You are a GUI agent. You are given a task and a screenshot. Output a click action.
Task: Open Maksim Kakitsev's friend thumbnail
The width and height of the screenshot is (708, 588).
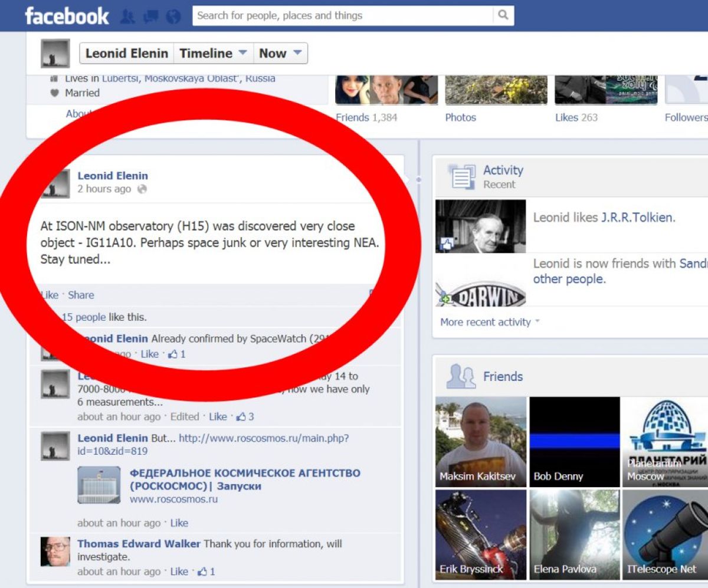coord(480,442)
